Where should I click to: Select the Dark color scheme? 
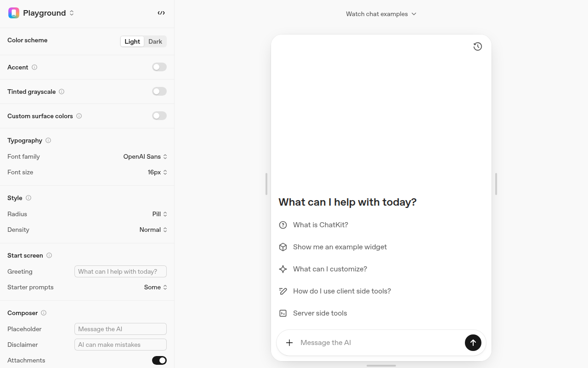pos(155,41)
